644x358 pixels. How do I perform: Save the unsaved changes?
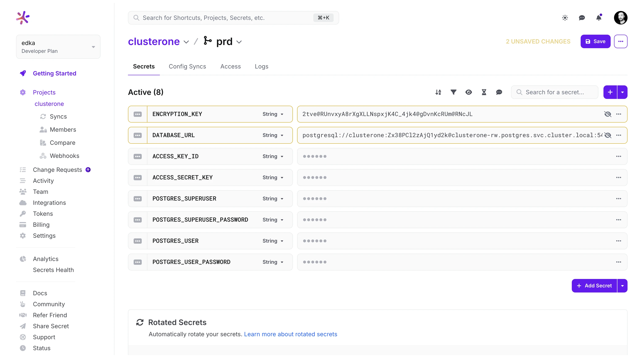[x=595, y=41]
